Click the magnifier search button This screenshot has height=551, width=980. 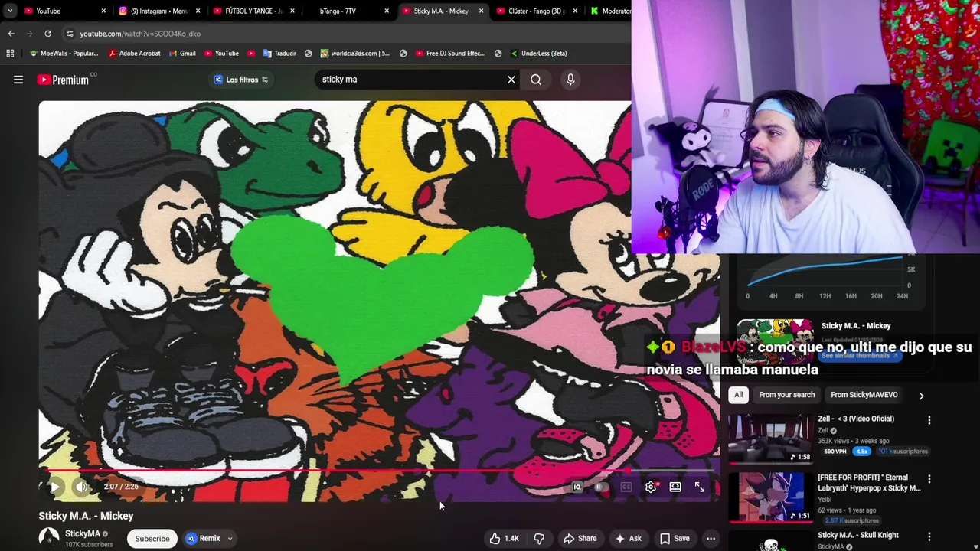coord(536,80)
